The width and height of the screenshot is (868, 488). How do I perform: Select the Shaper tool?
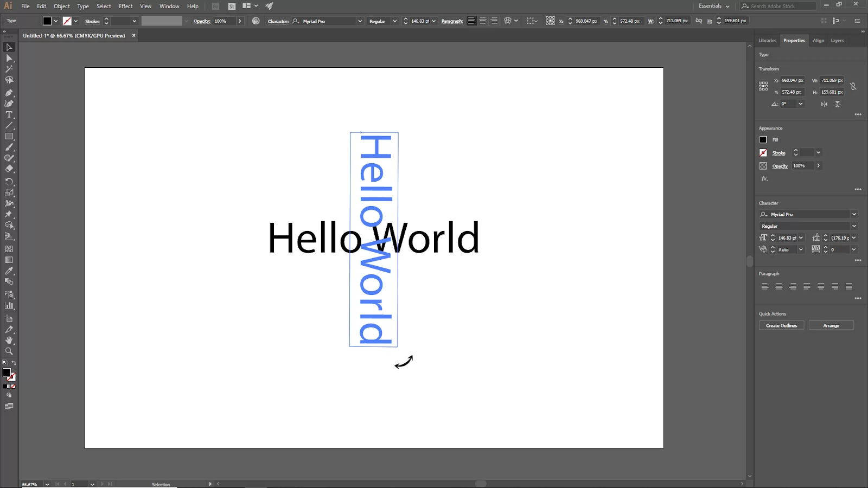[9, 158]
